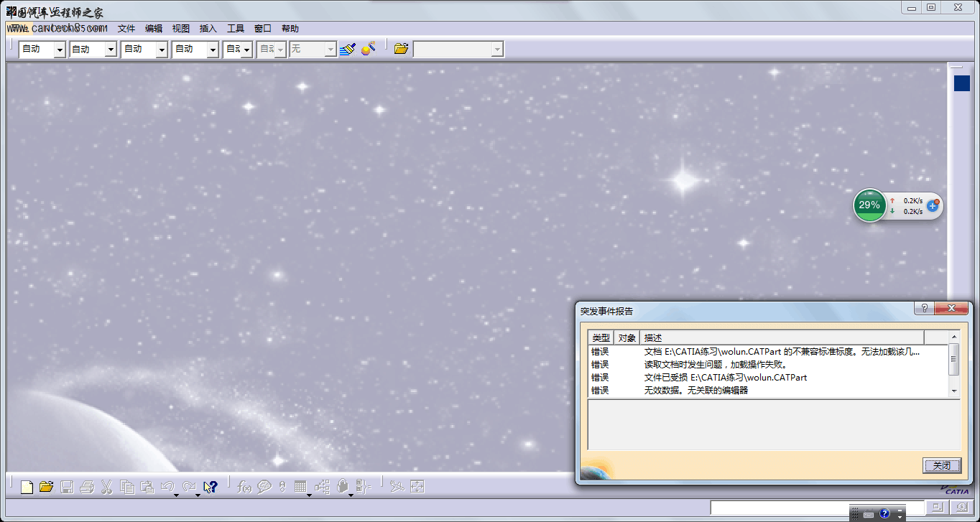Click the New document icon
Viewport: 980px width, 522px height.
click(27, 487)
